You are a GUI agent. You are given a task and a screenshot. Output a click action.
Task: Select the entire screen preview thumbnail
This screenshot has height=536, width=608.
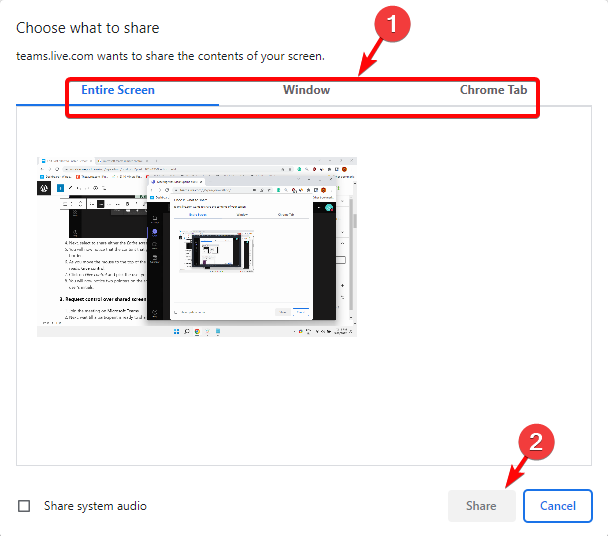click(197, 247)
